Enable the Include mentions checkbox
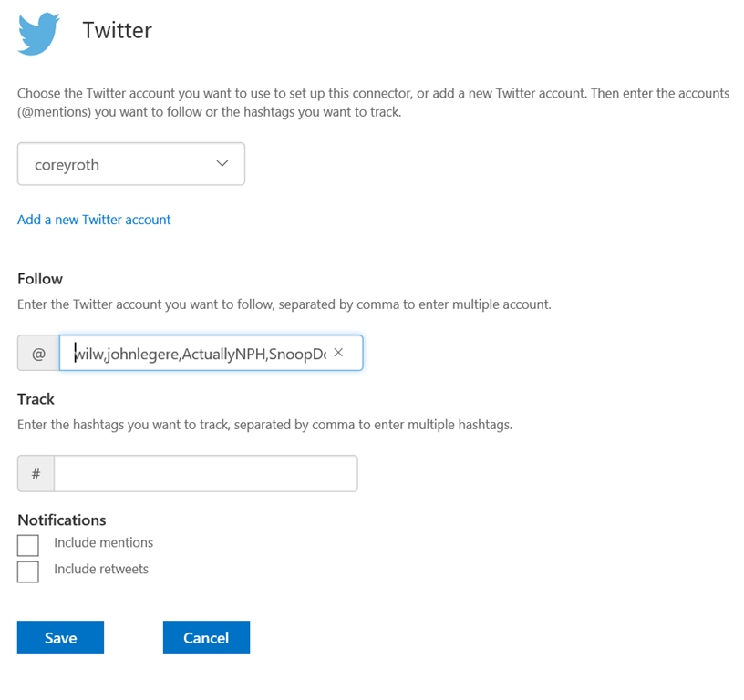This screenshot has width=744, height=700. tap(28, 545)
